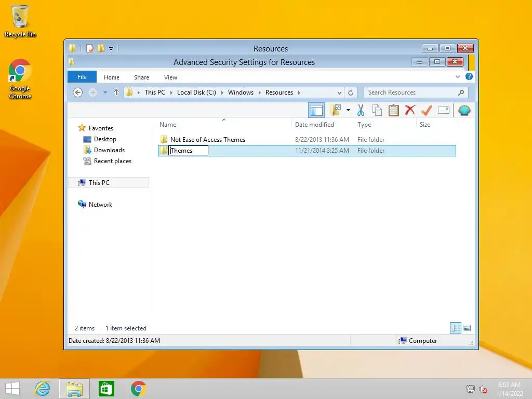Open the address bar history dropdown

pos(339,92)
